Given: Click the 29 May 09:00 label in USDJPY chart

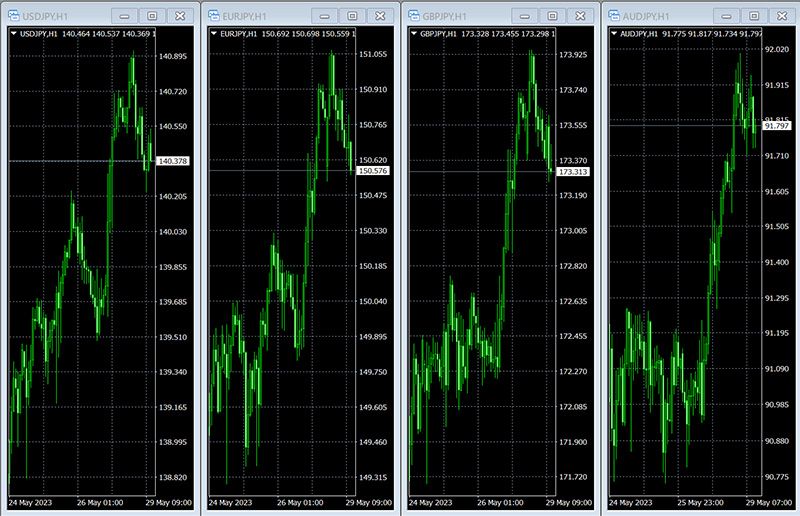Looking at the screenshot, I should [168, 503].
